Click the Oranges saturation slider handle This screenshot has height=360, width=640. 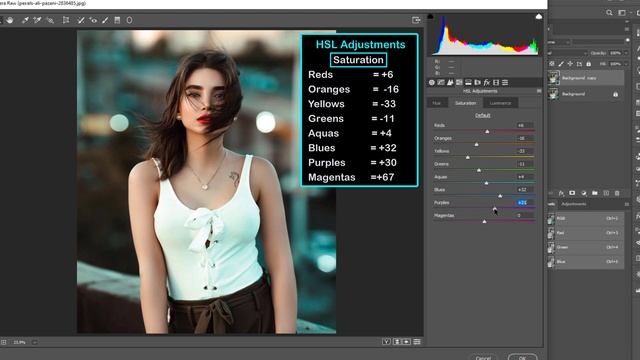[476, 144]
